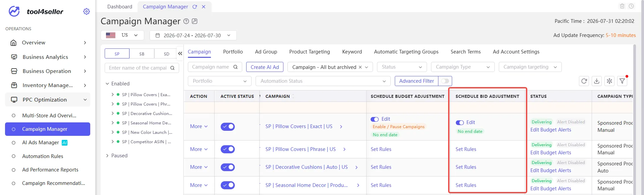Toggle active status for Decorative Cushions Auto
This screenshot has height=195, width=644.
[x=228, y=167]
